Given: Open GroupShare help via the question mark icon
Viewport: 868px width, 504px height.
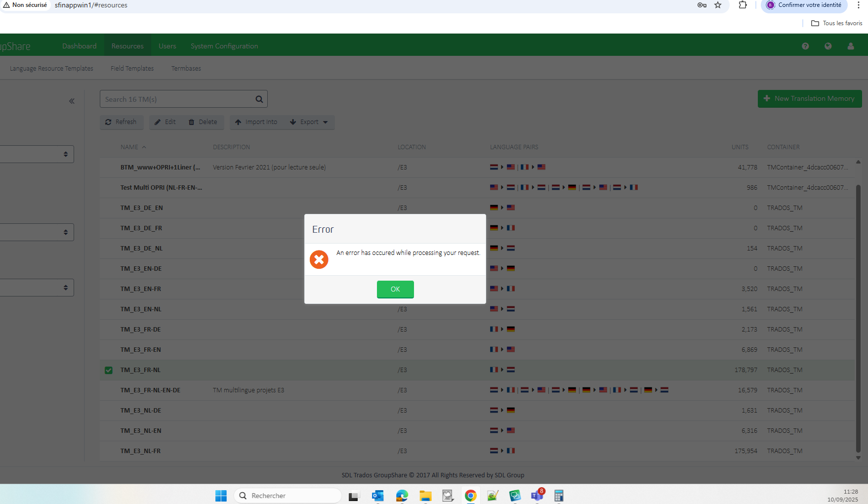Looking at the screenshot, I should pos(805,46).
